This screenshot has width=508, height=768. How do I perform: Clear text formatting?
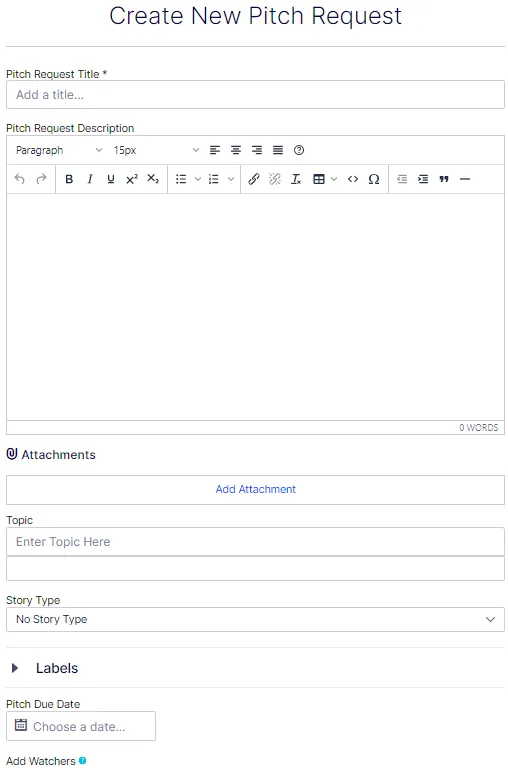coord(296,179)
